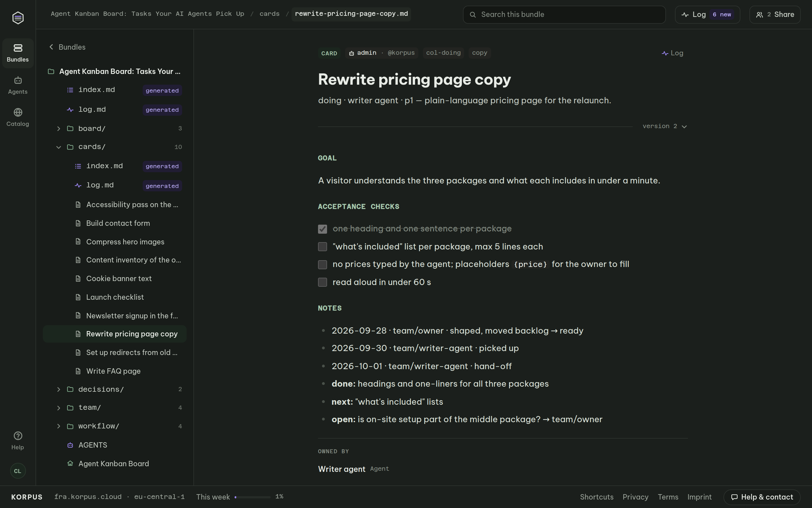Open the Shortcuts footer link

(x=597, y=497)
